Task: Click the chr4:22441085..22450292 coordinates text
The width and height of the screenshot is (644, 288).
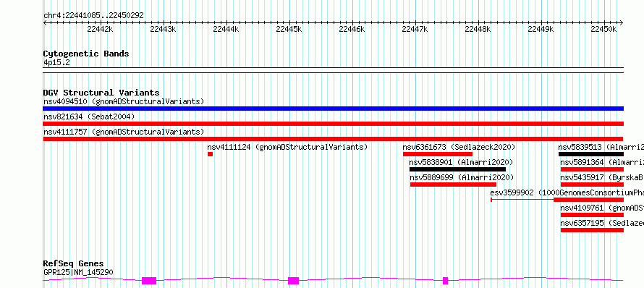Action: tap(93, 16)
